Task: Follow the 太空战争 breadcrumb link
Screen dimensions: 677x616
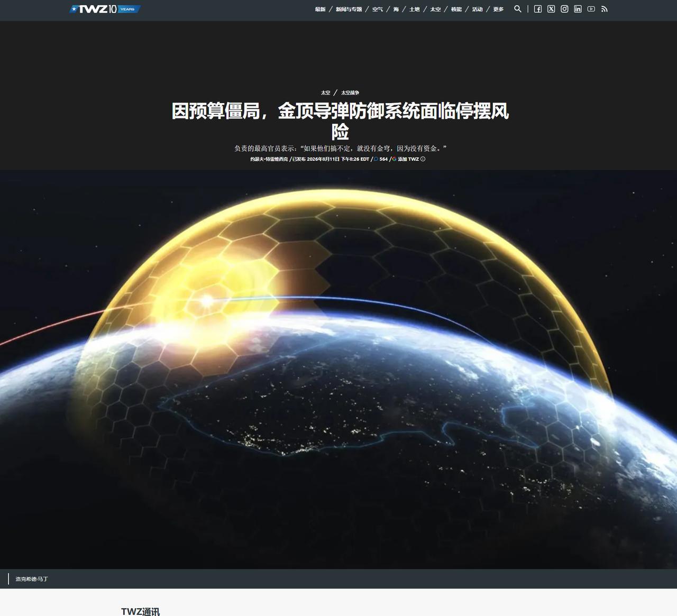Action: click(x=350, y=93)
